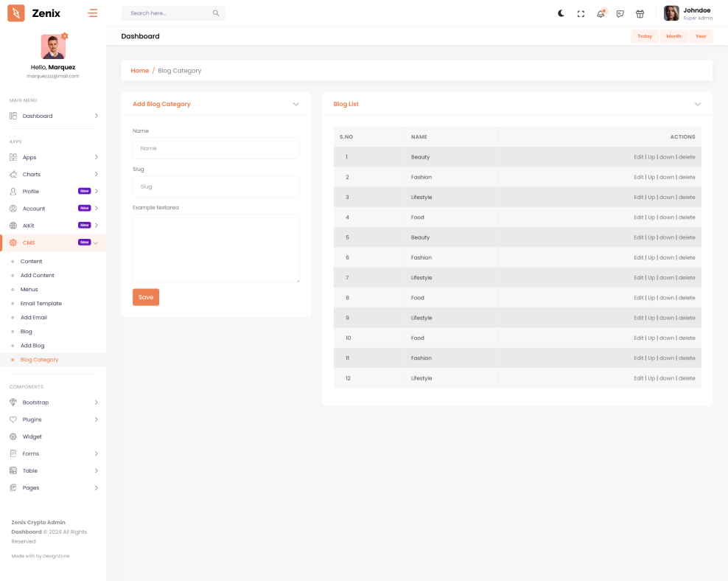The image size is (728, 581).
Task: Enter fullscreen mode from the header
Action: (581, 13)
